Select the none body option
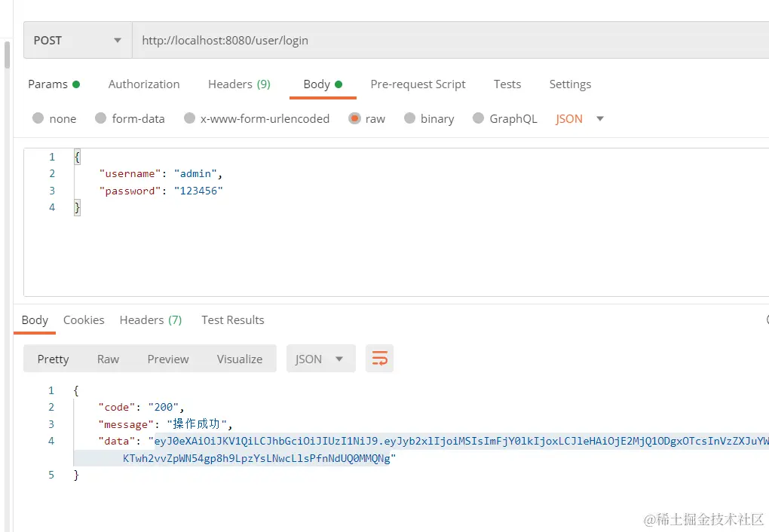Image resolution: width=769 pixels, height=532 pixels. click(x=54, y=118)
